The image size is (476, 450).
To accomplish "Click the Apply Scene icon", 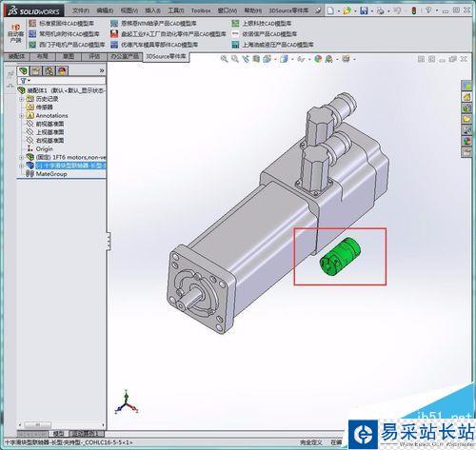I will point(328,59).
